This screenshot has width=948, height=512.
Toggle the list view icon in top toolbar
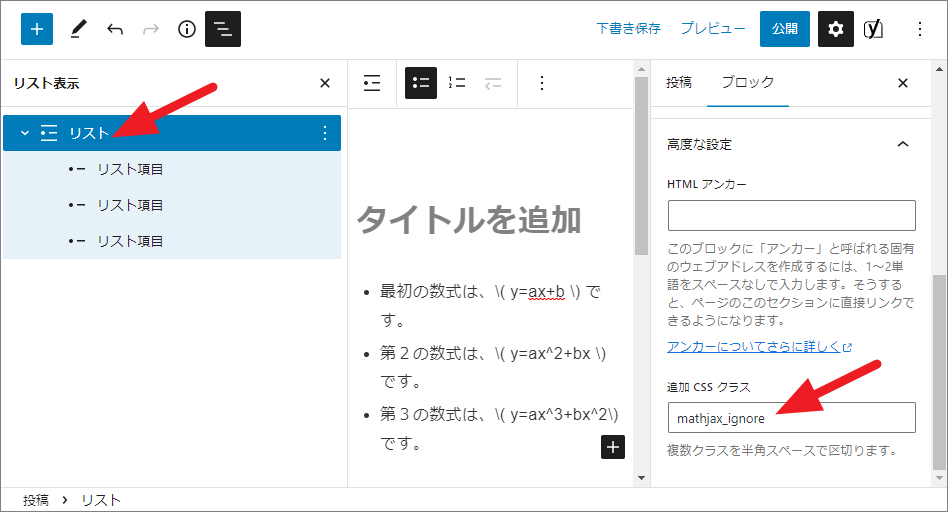coord(223,29)
